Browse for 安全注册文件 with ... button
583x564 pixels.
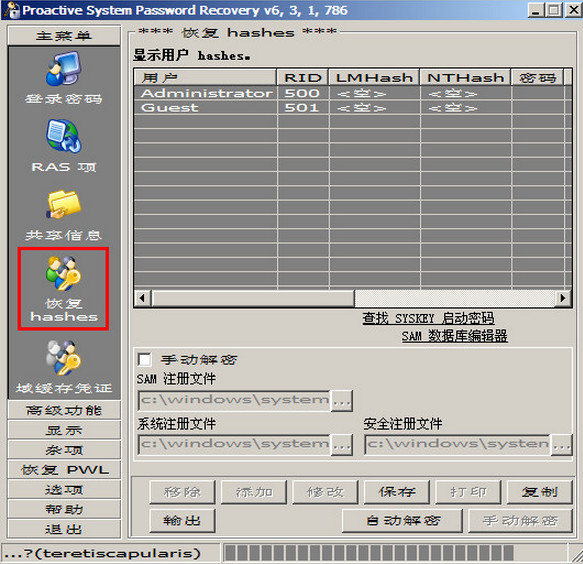coord(561,445)
